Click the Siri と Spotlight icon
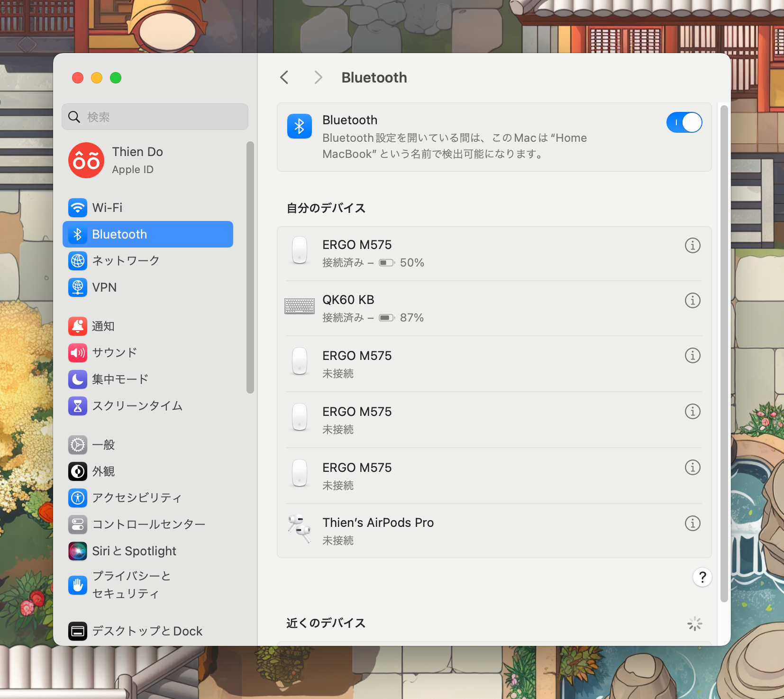The width and height of the screenshot is (784, 699). (78, 551)
